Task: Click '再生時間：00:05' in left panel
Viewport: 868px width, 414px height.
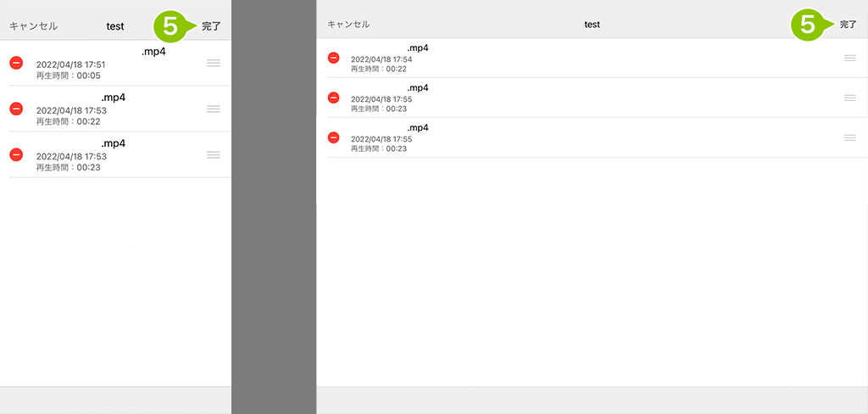Action: (x=69, y=75)
